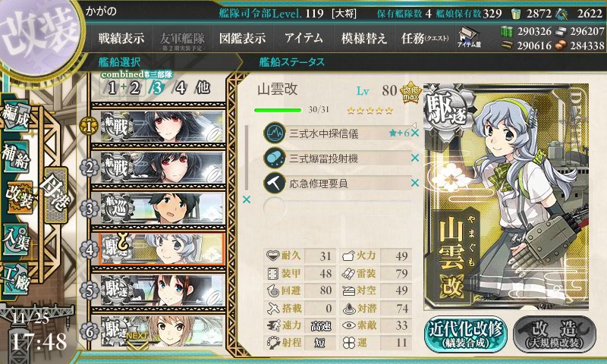Open the 補給 supply sidebar icon
Viewport: 607px width, 364px height.
[16, 157]
